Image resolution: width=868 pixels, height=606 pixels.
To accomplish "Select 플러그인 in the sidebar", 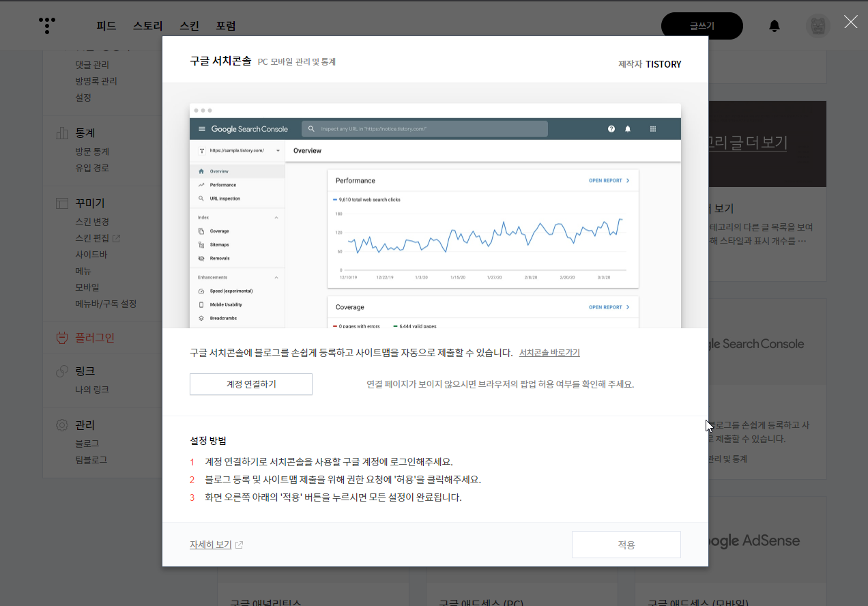I will click(x=95, y=337).
